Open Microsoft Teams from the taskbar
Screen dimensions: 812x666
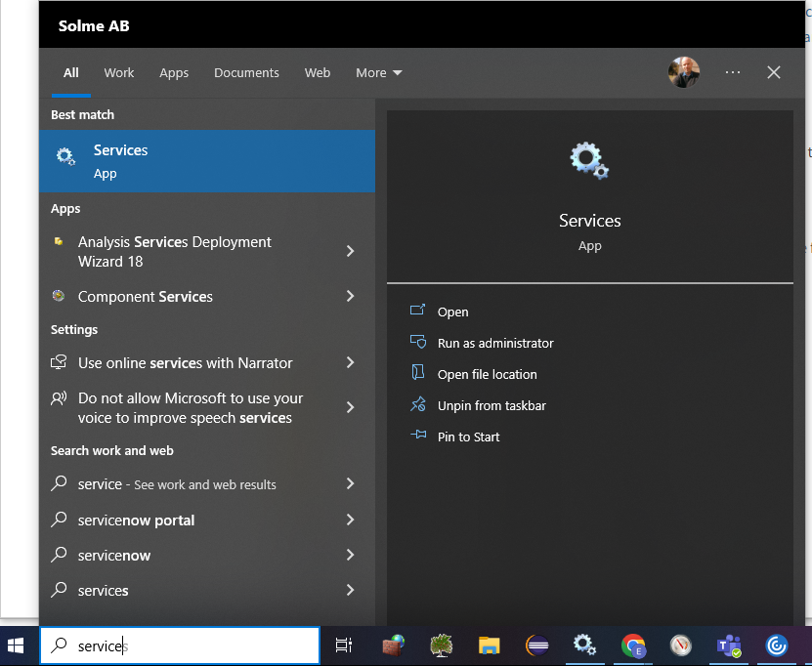729,645
